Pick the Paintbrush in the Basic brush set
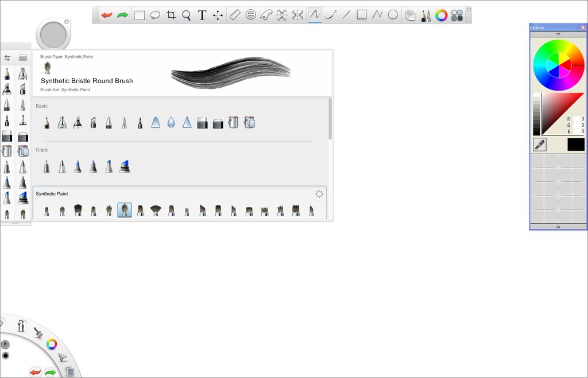Image resolution: width=588 pixels, height=378 pixels. pos(125,123)
